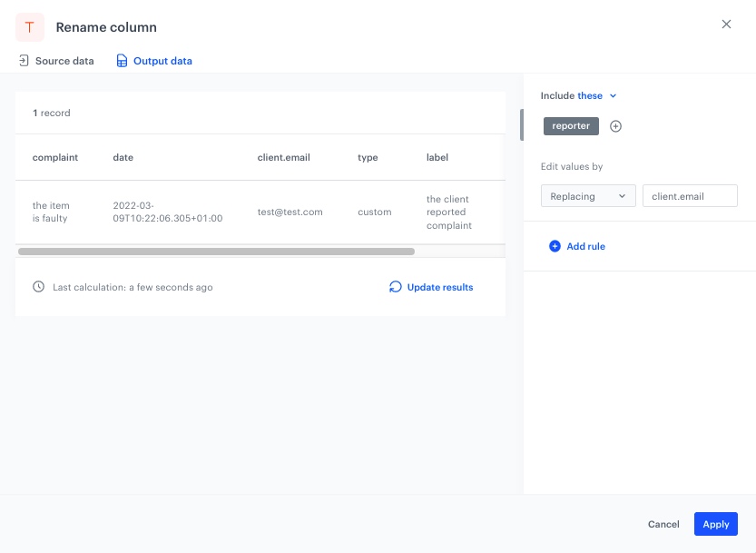The width and height of the screenshot is (756, 553).
Task: Click the Output data table icon
Action: 122,61
